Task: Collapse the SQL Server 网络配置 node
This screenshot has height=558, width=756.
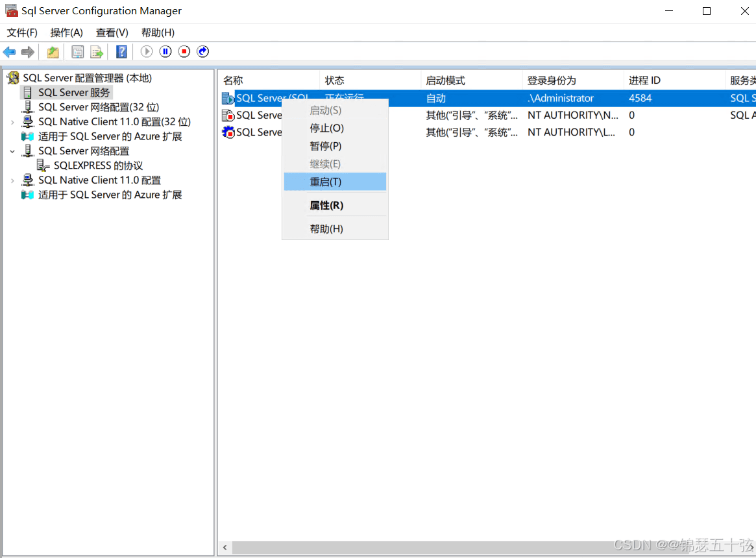Action: point(12,151)
